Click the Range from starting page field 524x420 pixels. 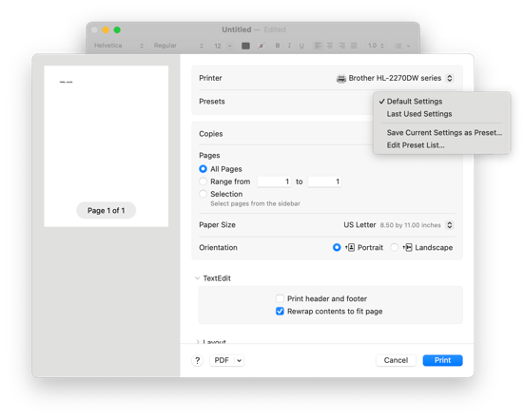click(x=274, y=181)
